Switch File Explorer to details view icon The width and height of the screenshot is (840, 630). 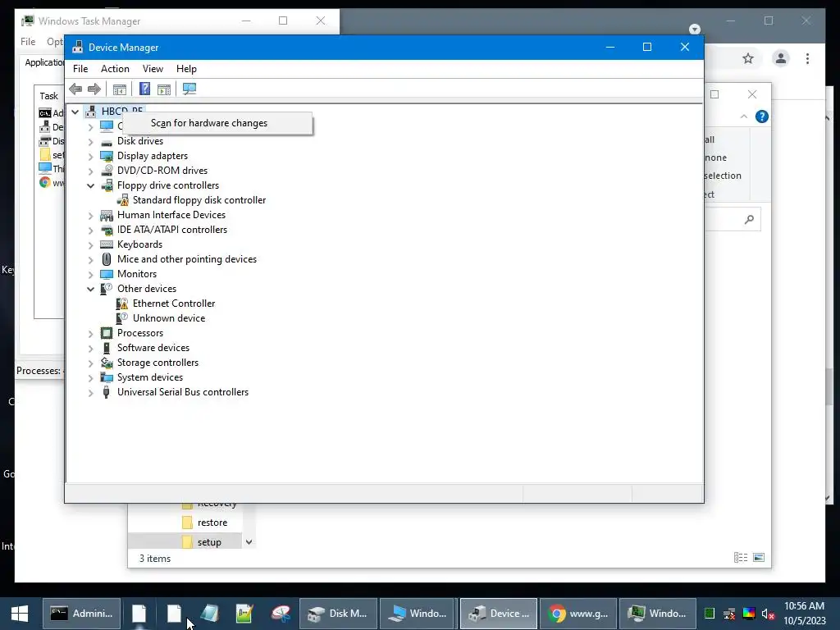pos(741,558)
